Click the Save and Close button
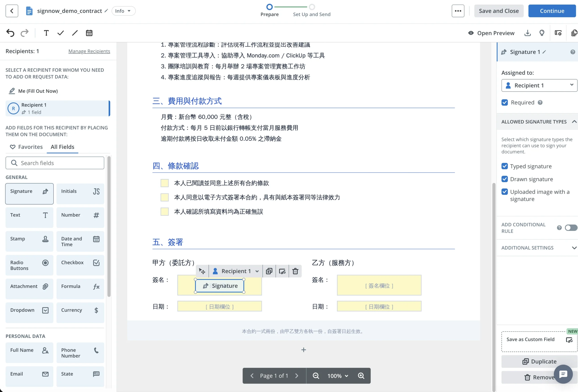 pyautogui.click(x=499, y=11)
